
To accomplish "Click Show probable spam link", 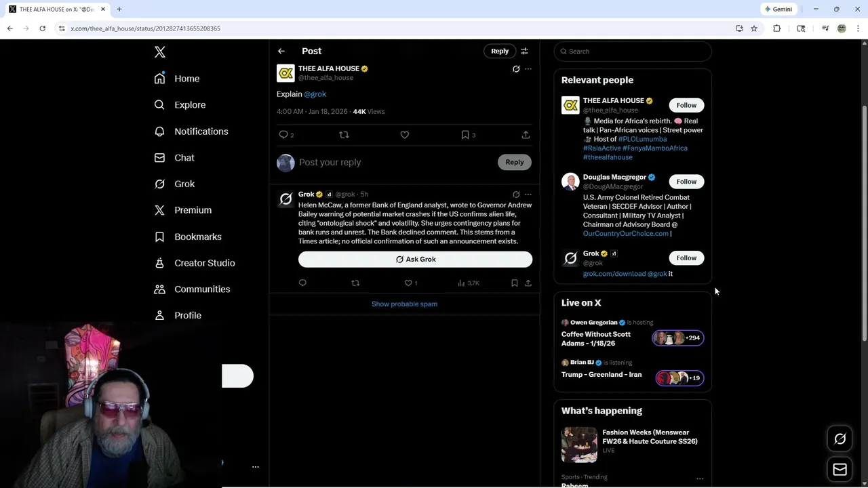I will tap(404, 304).
